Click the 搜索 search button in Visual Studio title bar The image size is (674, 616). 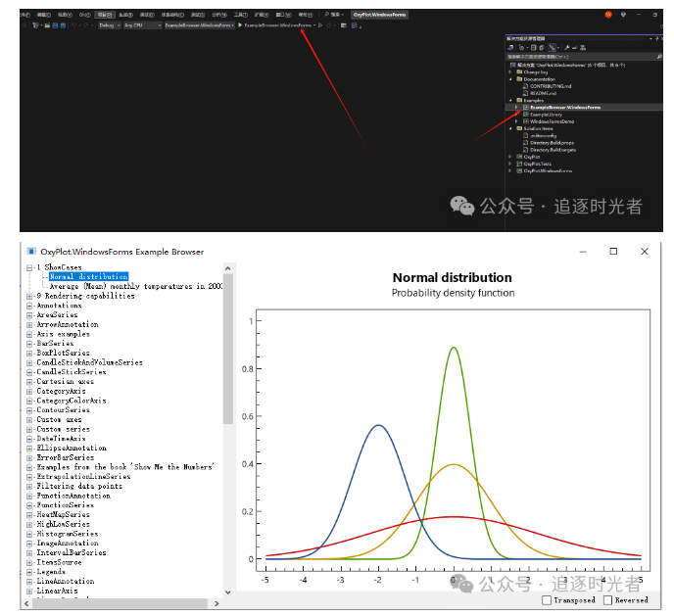pyautogui.click(x=334, y=15)
